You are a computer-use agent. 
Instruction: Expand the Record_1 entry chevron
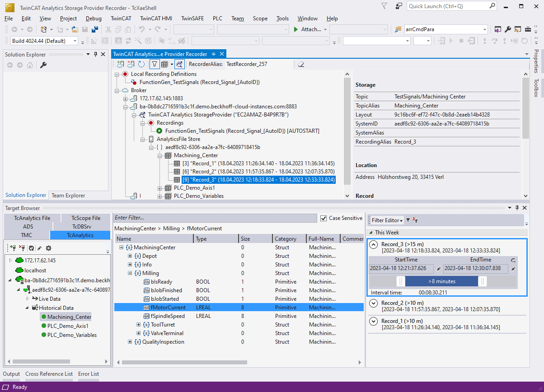tap(374, 322)
